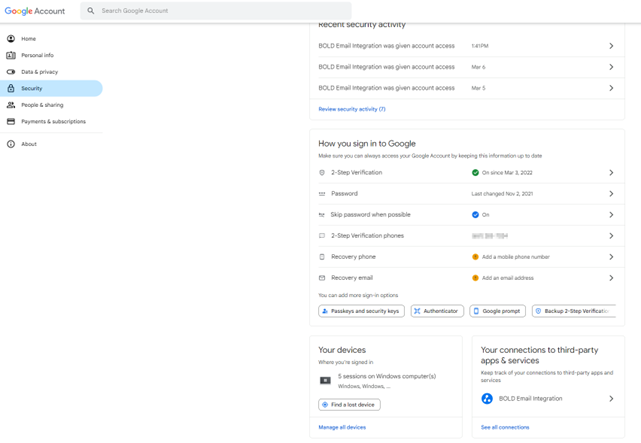Click the Security padlock icon
Screen dimensions: 641x443
click(11, 88)
